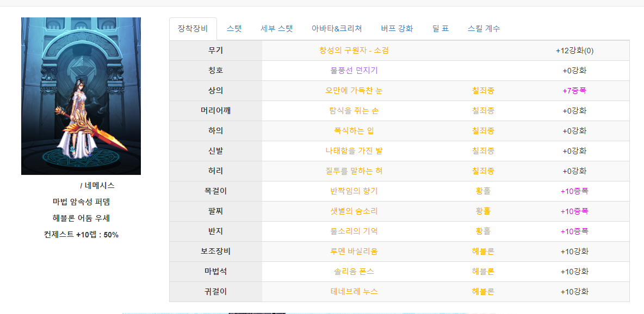Click 테네브레 누스 earring name
This screenshot has width=644, height=314.
pos(354,292)
